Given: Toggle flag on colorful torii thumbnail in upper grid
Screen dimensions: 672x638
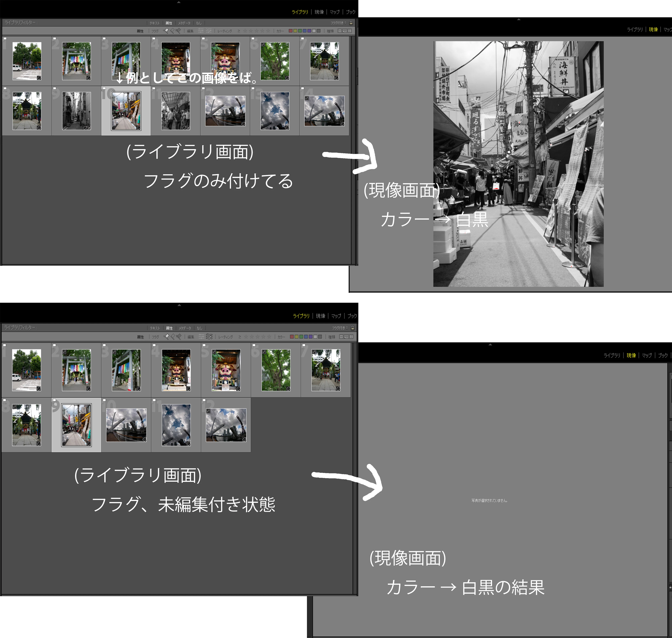Looking at the screenshot, I should [54, 39].
